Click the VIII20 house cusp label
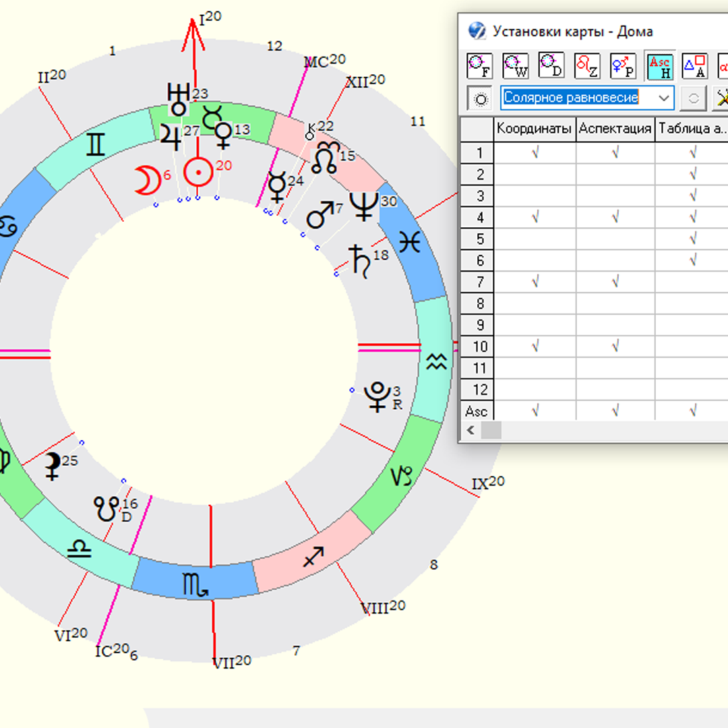The width and height of the screenshot is (728, 728). (x=383, y=607)
